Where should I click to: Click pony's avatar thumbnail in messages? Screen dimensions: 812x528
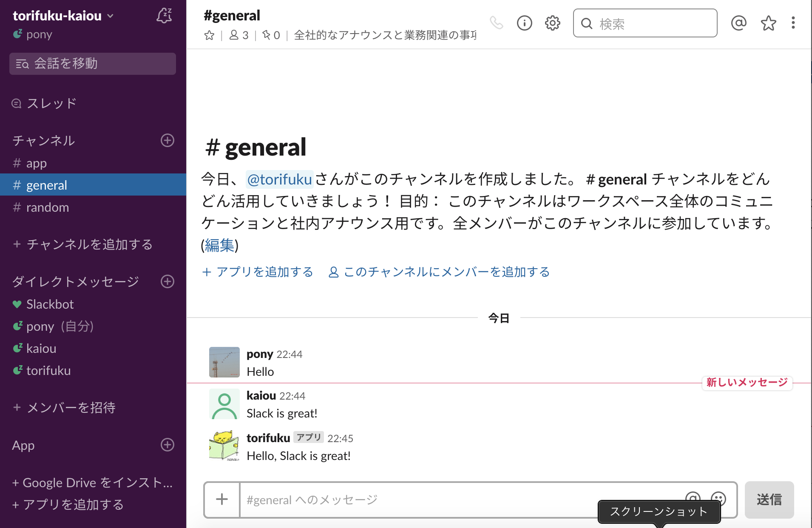coord(224,362)
